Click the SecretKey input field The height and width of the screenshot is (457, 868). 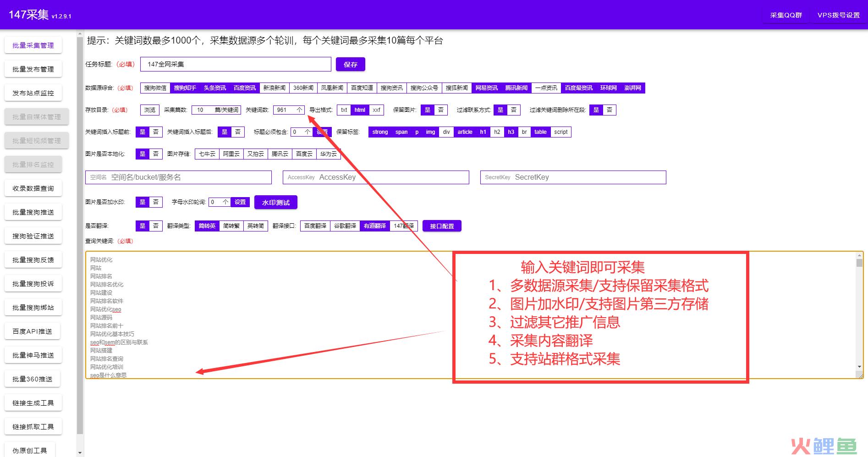click(573, 177)
